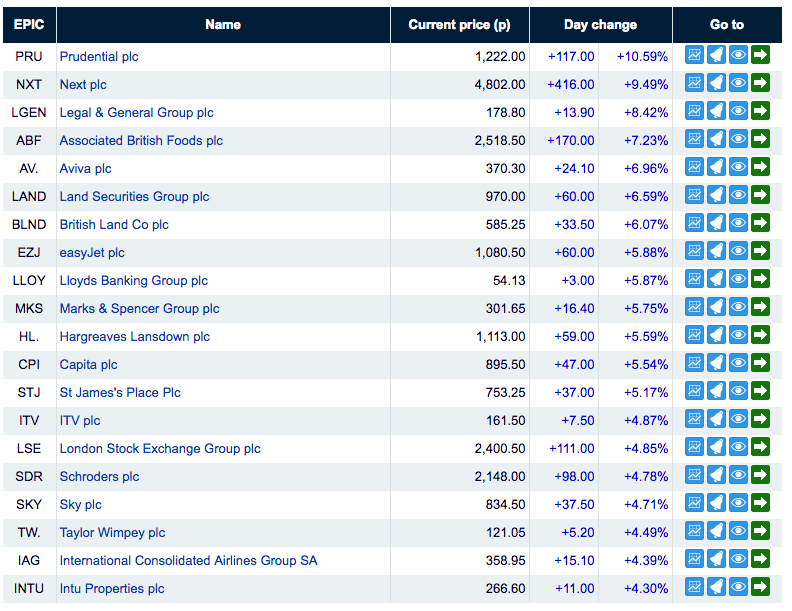Open the British Land Co plc link
This screenshot has height=611, width=792.
tap(114, 225)
